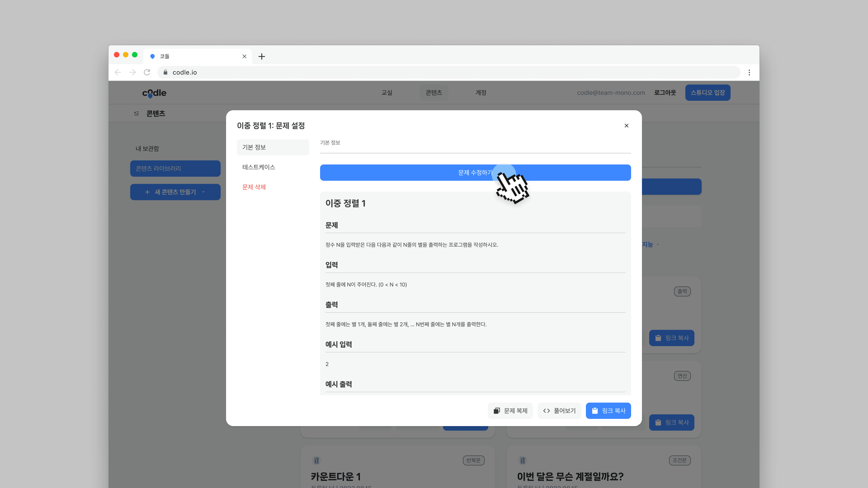This screenshot has width=868, height=488.
Task: Reload the codle.io page
Action: click(147, 72)
